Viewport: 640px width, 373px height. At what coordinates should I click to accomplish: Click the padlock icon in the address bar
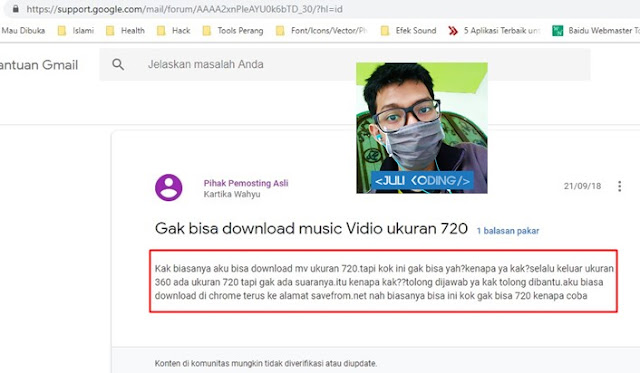[16, 9]
